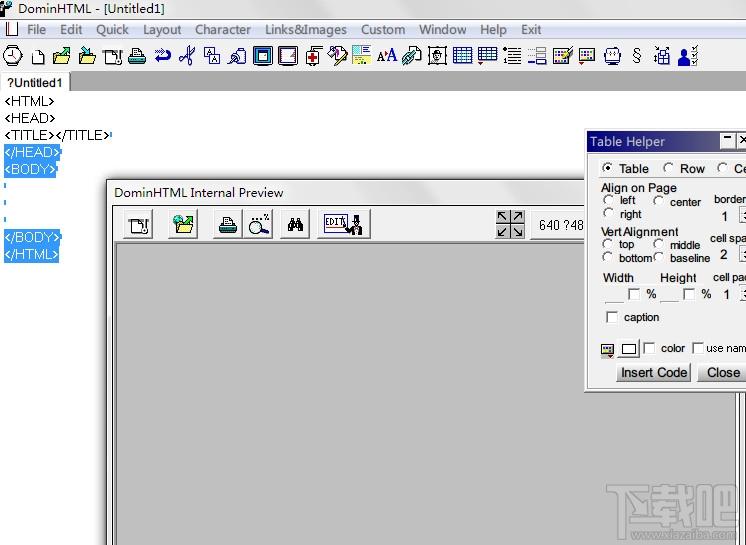Image resolution: width=746 pixels, height=545 pixels.
Task: Click the scissors cut icon
Action: click(187, 56)
